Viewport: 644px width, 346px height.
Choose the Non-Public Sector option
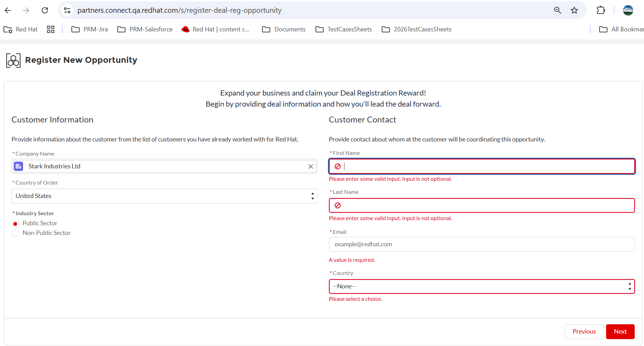[15, 234]
